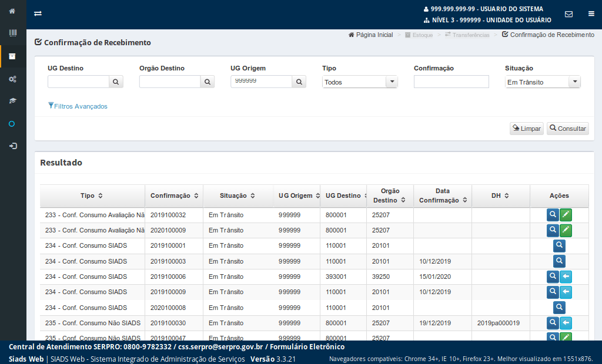The height and width of the screenshot is (364, 602).
Task: Sort results by the DH column header
Action: pos(500,196)
